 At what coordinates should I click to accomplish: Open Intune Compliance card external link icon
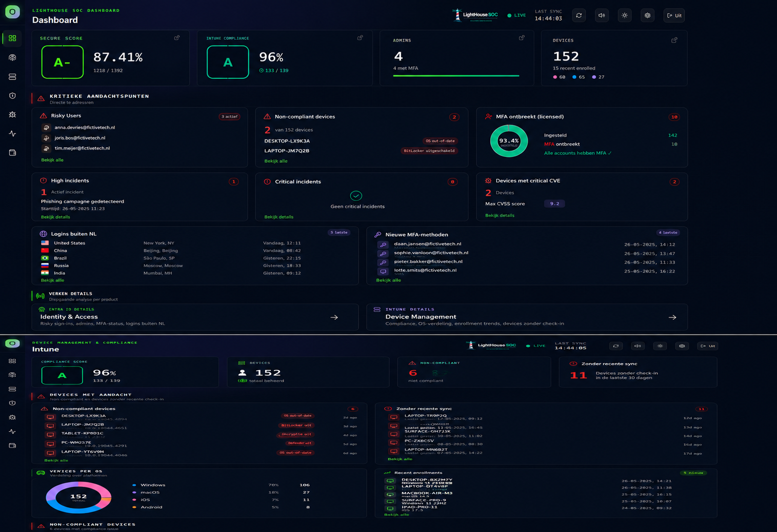(x=360, y=38)
